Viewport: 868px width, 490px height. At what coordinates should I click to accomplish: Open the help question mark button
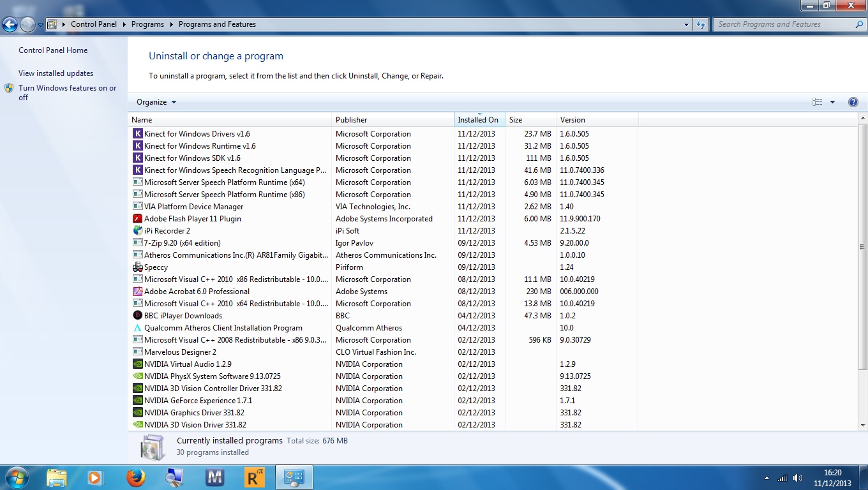[x=853, y=102]
